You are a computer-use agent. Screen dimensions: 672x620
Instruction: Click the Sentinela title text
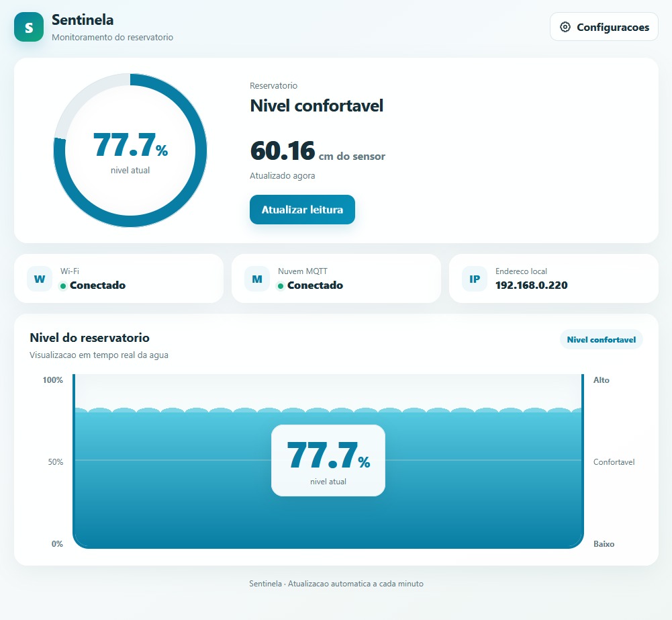tap(83, 19)
